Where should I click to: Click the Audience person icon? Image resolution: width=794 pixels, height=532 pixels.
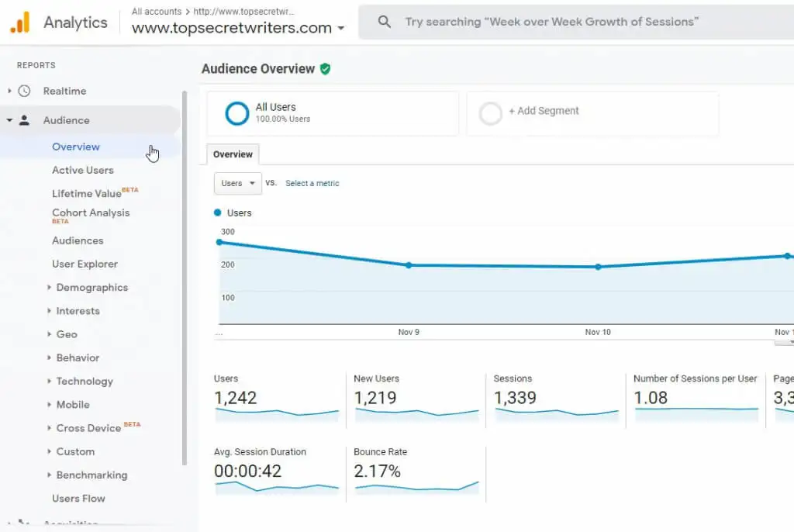click(24, 120)
